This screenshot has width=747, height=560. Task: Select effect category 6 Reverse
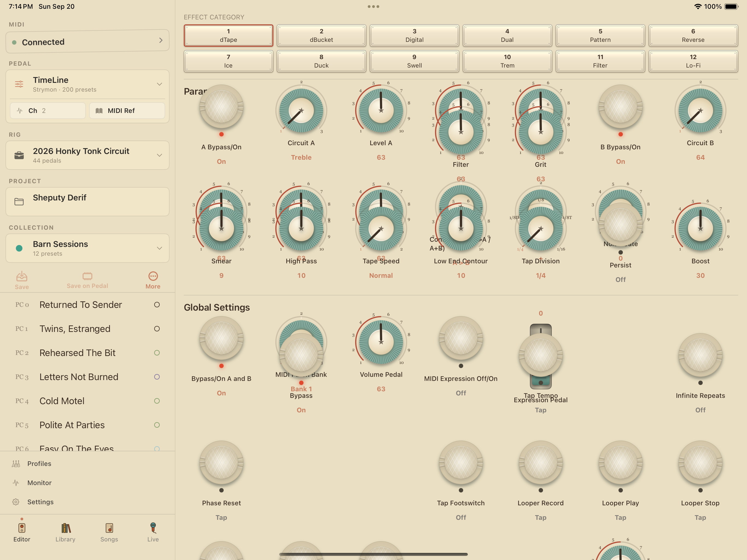(693, 36)
